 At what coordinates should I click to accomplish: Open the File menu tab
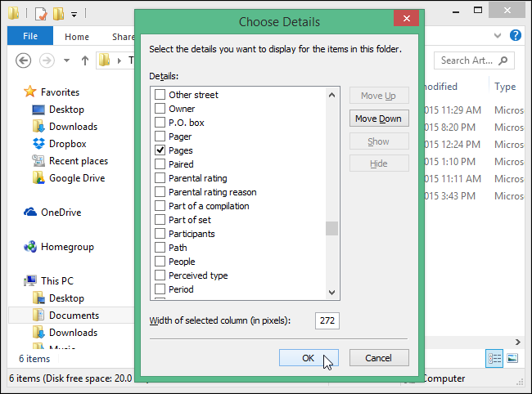[30, 36]
